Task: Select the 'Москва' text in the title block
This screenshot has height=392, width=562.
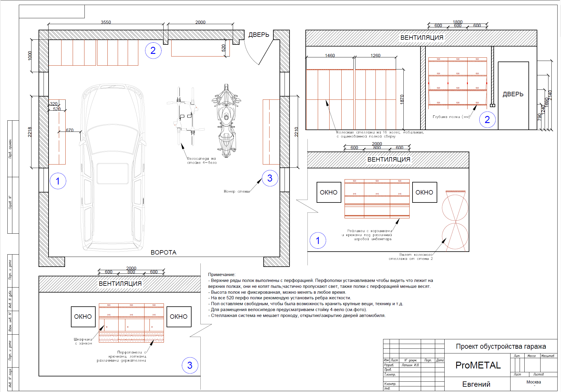Action: coord(533,382)
